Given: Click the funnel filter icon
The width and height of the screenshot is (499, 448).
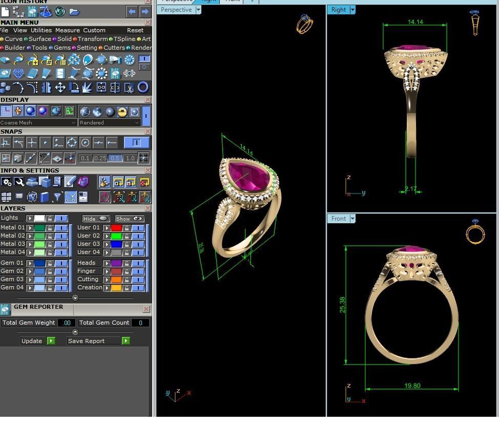Looking at the screenshot, I should [x=57, y=197].
